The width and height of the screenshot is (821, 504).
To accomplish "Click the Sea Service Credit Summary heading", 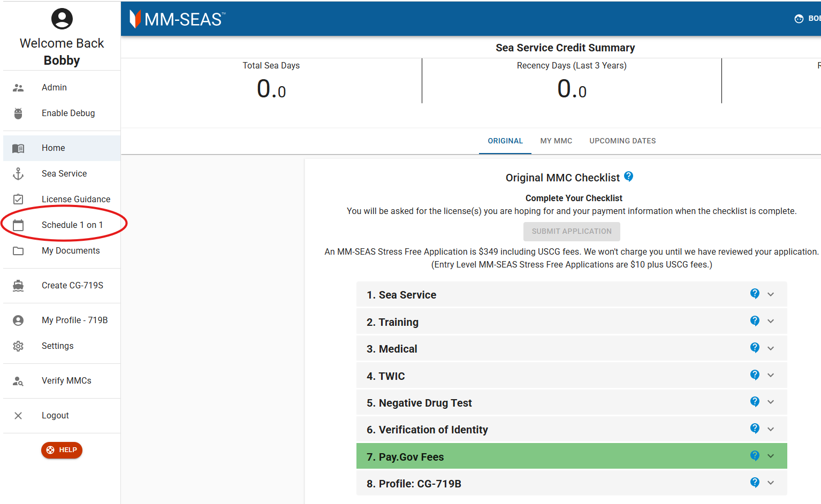I will click(x=565, y=48).
